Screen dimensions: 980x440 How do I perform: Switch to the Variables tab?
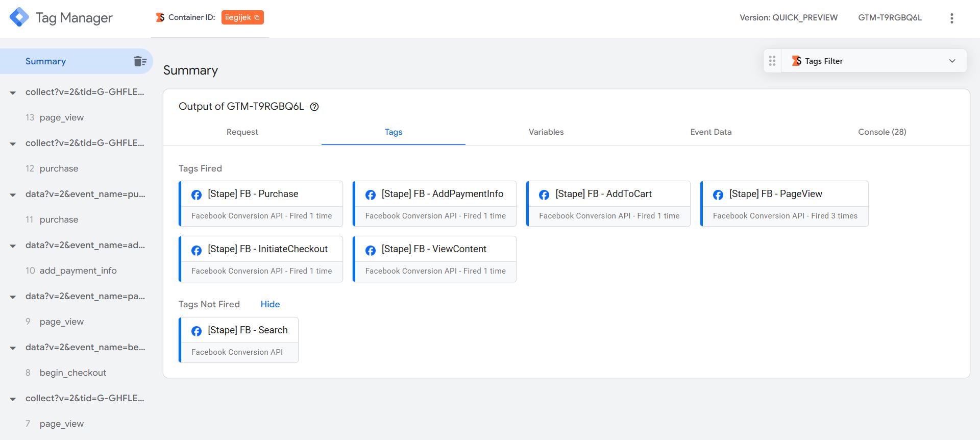coord(546,132)
